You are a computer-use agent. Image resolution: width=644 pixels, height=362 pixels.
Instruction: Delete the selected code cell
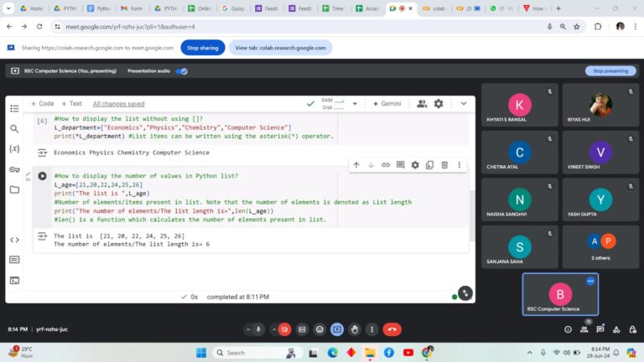tap(444, 165)
